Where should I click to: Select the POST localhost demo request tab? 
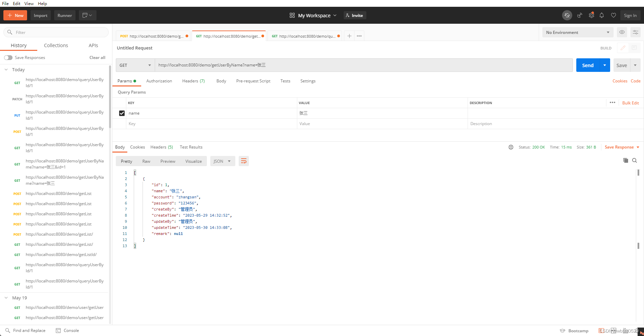click(x=154, y=36)
